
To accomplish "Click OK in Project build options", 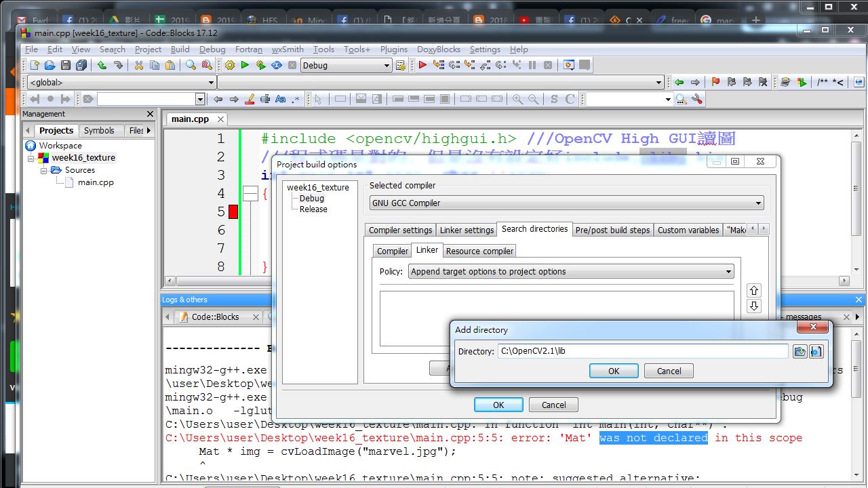I will pyautogui.click(x=498, y=405).
